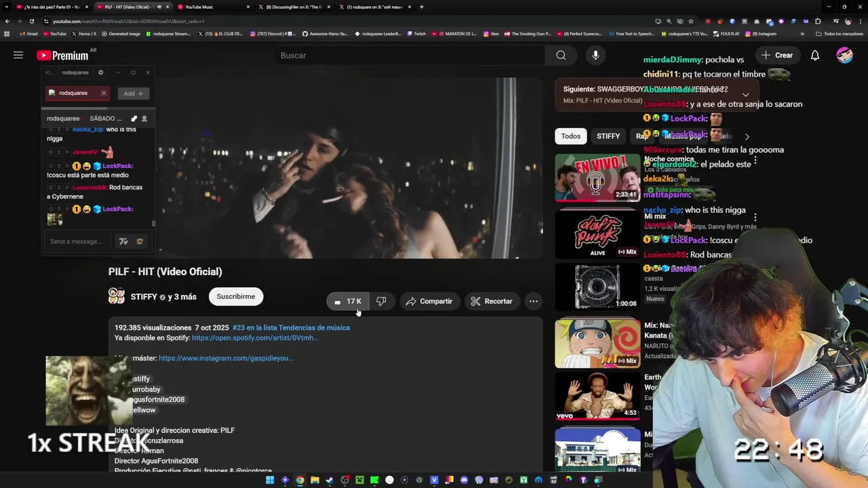Activate voice search microphone

[595, 55]
